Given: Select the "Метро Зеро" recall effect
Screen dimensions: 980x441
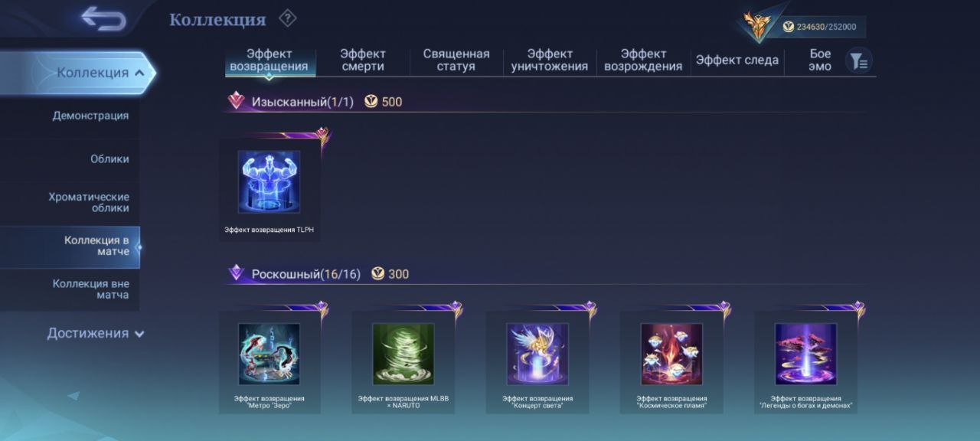Looking at the screenshot, I should (x=269, y=354).
